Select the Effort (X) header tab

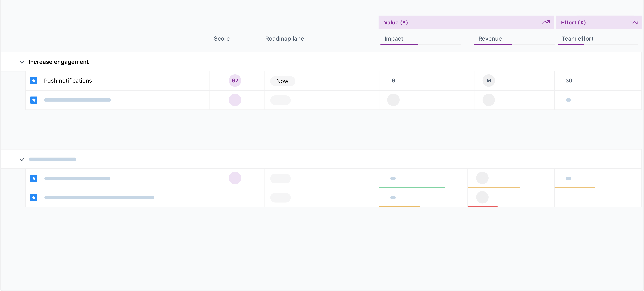coord(573,22)
